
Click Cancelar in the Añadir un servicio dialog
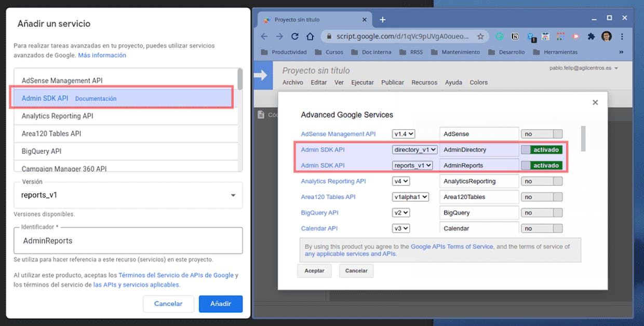coord(168,304)
